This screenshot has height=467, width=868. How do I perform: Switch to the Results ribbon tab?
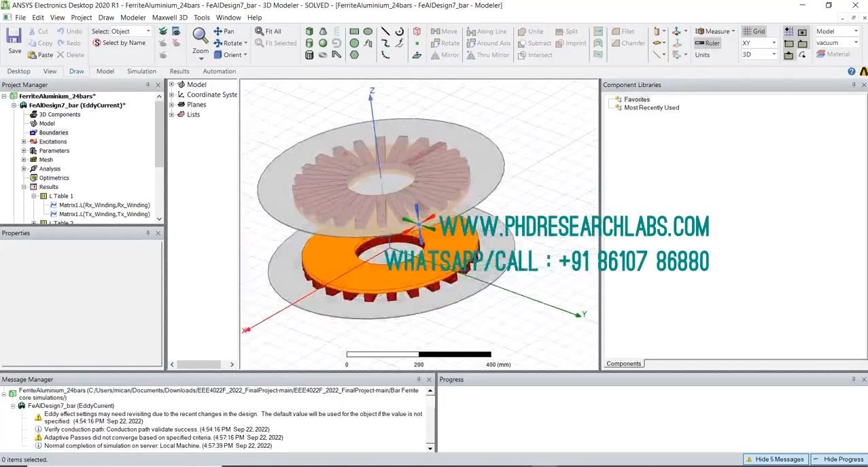pyautogui.click(x=179, y=71)
